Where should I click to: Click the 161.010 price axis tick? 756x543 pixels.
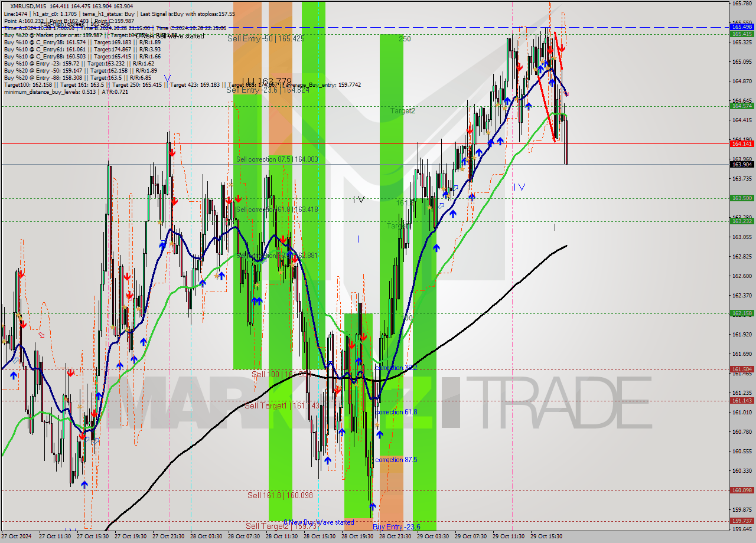[741, 413]
